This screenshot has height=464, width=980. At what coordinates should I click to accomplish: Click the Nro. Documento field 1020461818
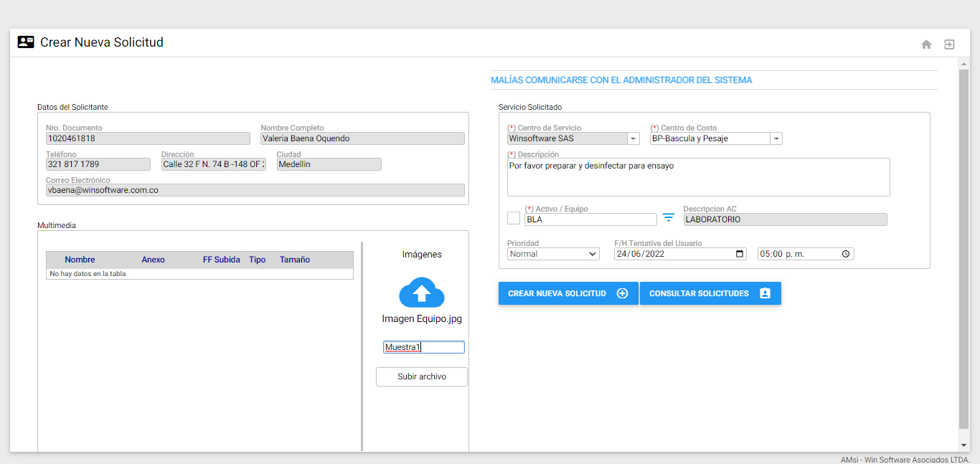tap(148, 138)
